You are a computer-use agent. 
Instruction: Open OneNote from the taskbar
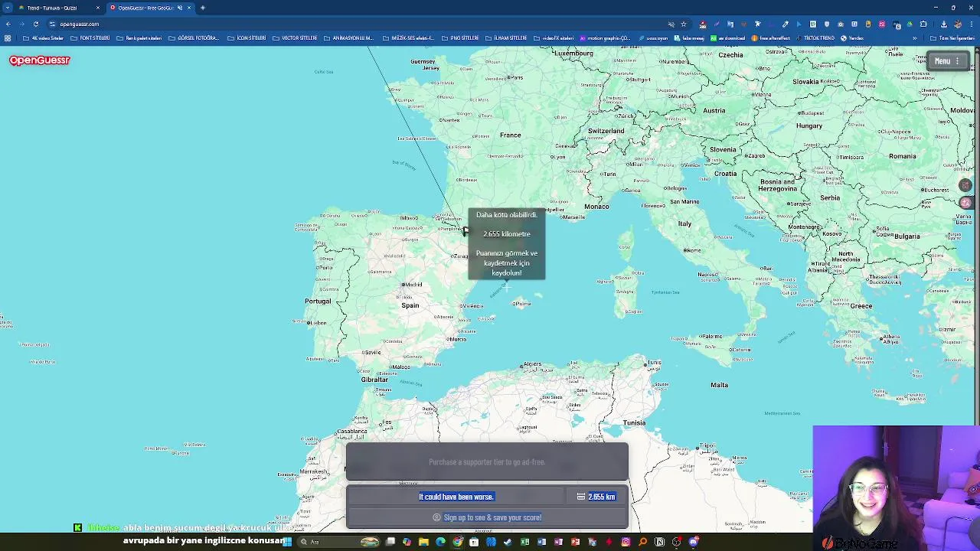click(558, 542)
